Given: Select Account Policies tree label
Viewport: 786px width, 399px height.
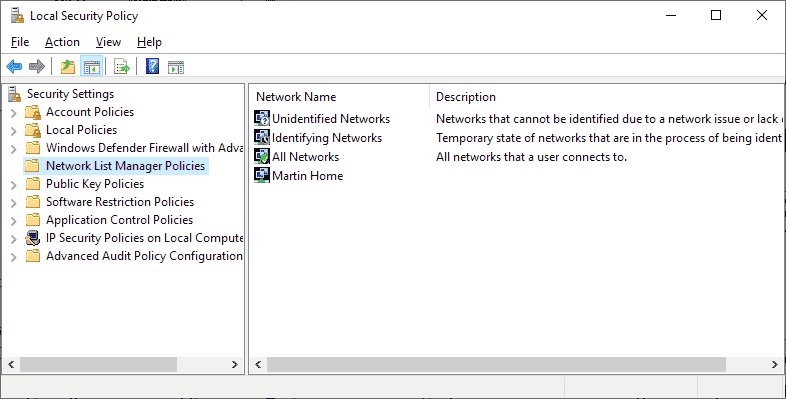Looking at the screenshot, I should (x=90, y=112).
